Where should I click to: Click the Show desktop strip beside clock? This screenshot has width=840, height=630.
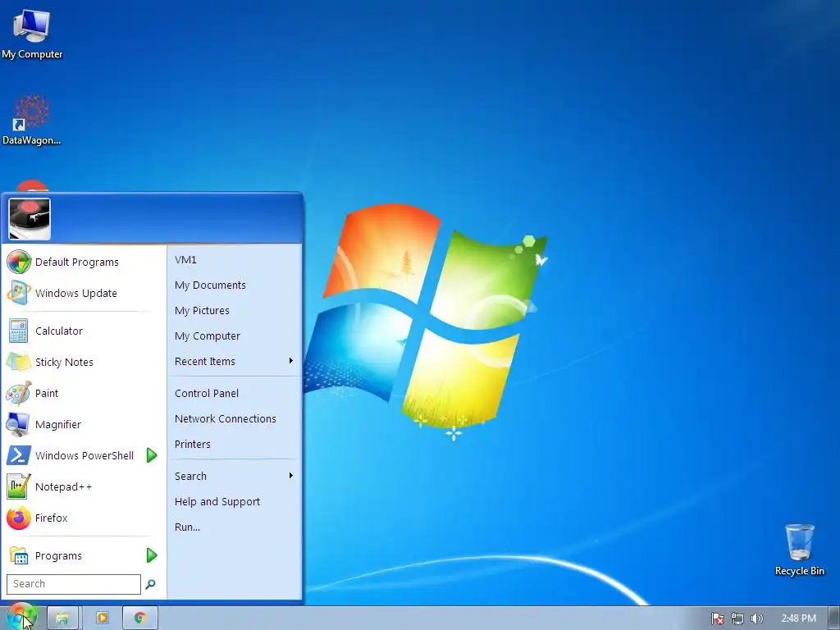tap(834, 619)
